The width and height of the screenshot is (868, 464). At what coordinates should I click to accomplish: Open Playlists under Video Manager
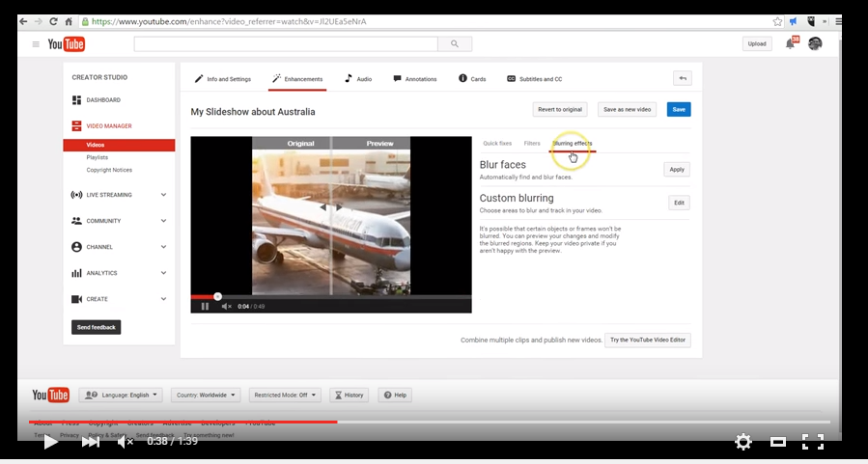97,157
